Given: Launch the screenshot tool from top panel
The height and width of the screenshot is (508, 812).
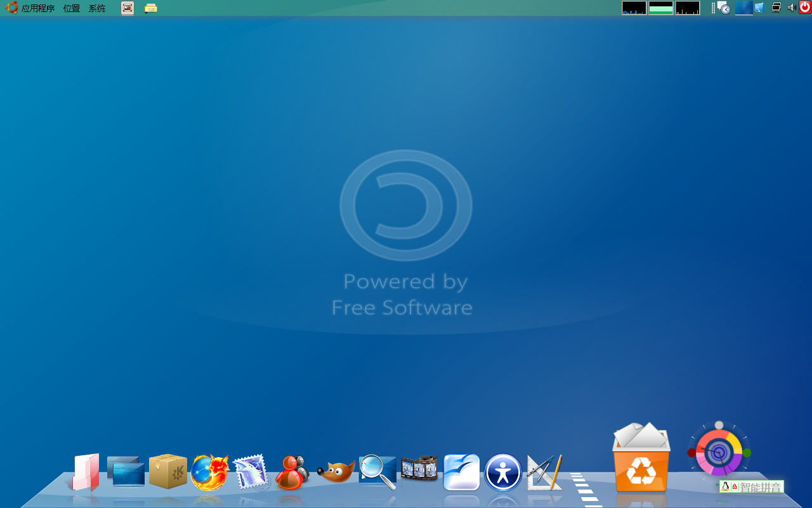Looking at the screenshot, I should [x=128, y=8].
